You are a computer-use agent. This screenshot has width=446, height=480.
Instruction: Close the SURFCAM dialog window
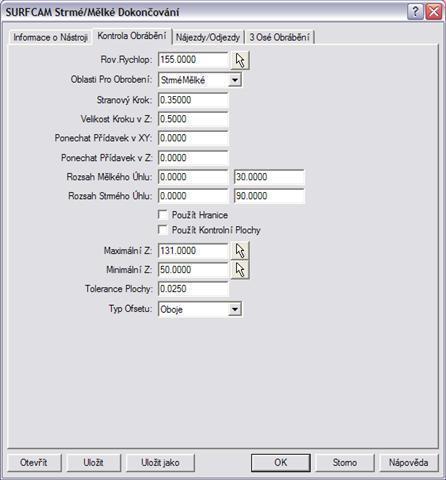coord(434,12)
